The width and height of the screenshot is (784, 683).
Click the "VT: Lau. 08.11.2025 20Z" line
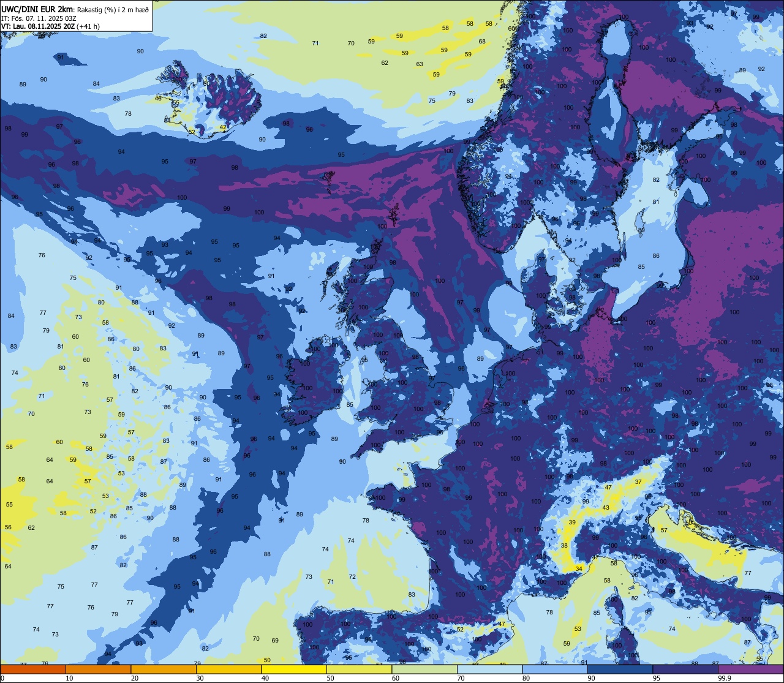tap(39, 26)
